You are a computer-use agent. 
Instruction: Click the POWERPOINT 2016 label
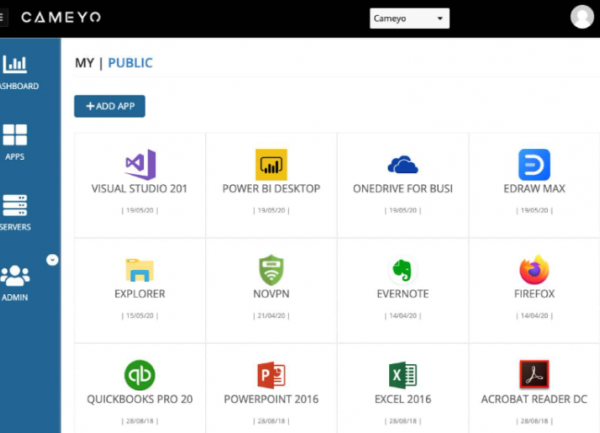pos(271,399)
